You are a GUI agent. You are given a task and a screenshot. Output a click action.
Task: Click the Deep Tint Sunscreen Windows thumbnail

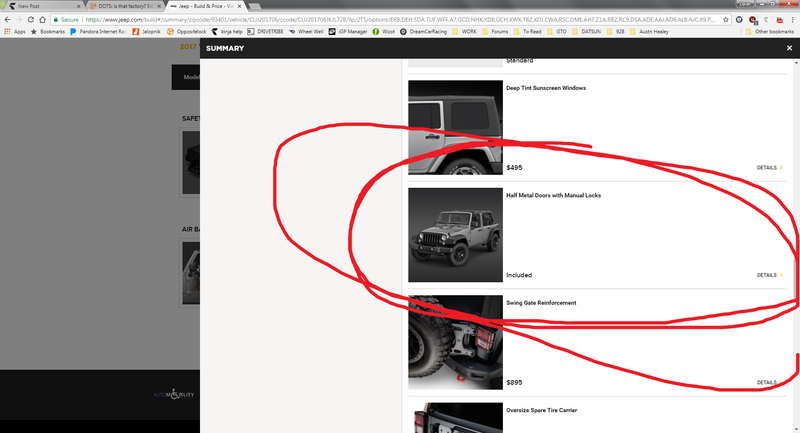tap(455, 128)
